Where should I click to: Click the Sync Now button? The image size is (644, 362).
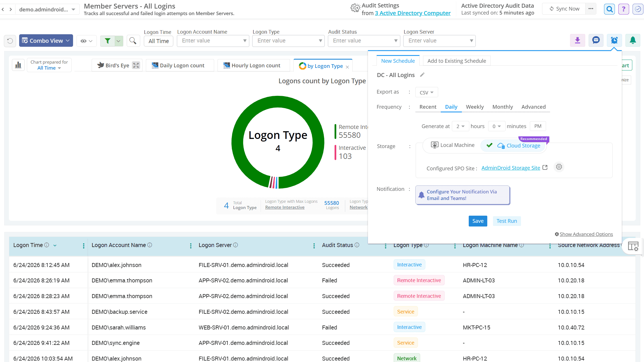coord(564,9)
